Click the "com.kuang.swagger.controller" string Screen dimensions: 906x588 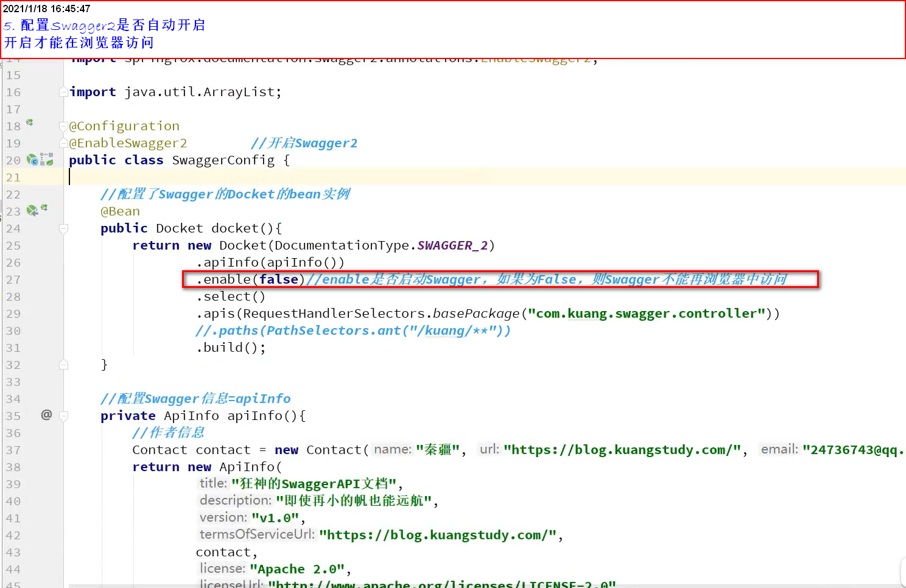pyautogui.click(x=647, y=313)
